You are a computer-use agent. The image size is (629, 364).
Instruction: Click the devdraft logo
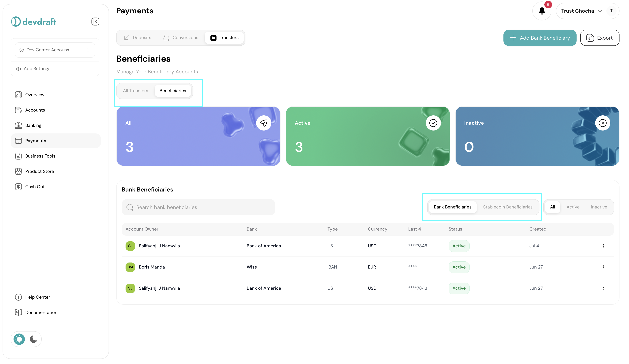tap(33, 21)
